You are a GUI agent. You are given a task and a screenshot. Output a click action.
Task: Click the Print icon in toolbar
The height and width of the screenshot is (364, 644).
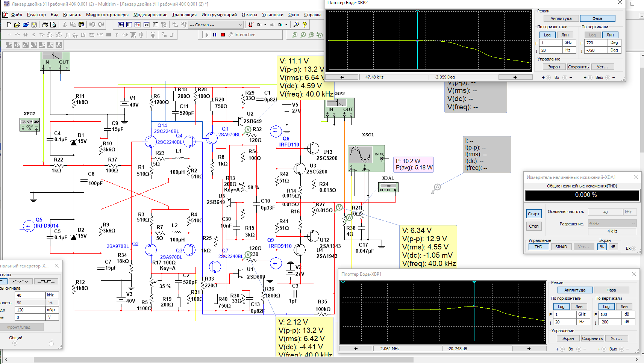click(45, 25)
